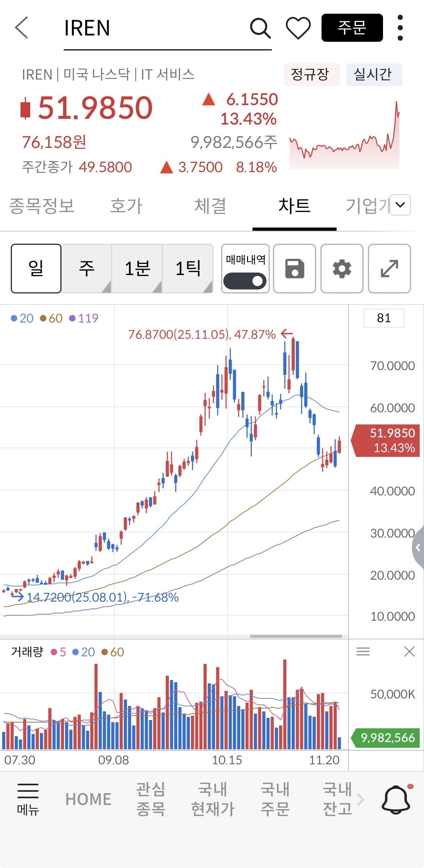Add IREN to favorites with heart icon
The height and width of the screenshot is (868, 424).
click(x=298, y=28)
